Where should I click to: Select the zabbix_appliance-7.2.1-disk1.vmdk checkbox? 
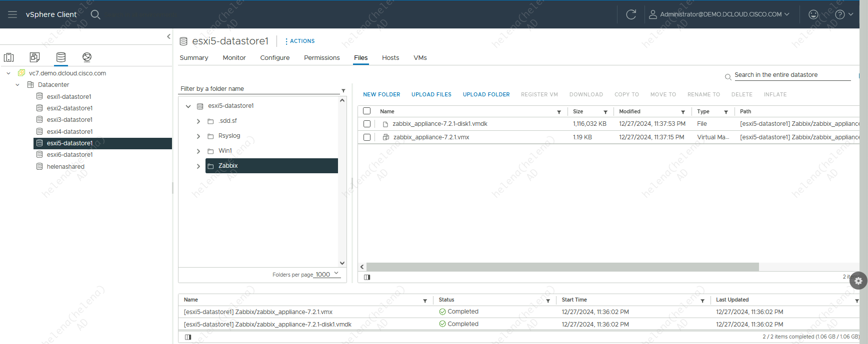[x=367, y=124]
